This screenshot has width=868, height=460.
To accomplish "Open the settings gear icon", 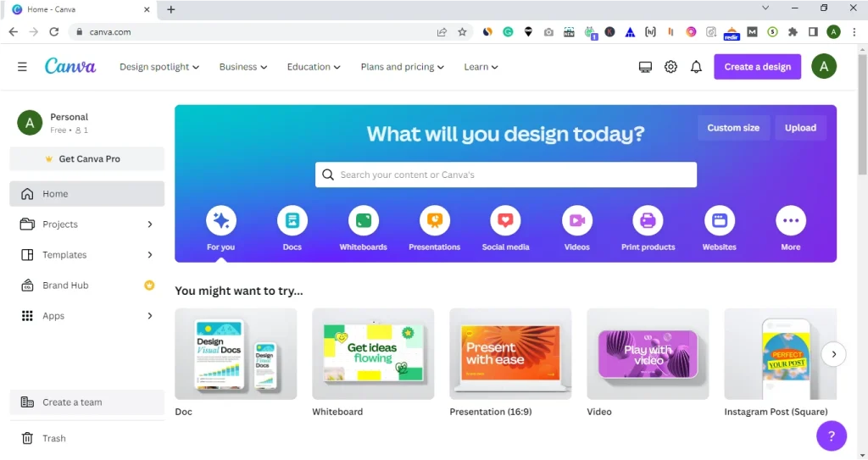I will click(670, 67).
